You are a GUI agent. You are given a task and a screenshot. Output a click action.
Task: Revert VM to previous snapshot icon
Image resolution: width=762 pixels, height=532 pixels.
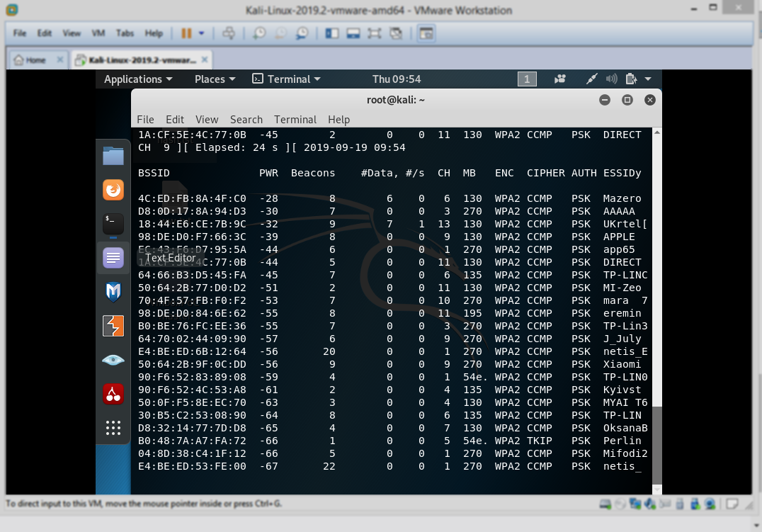point(280,33)
